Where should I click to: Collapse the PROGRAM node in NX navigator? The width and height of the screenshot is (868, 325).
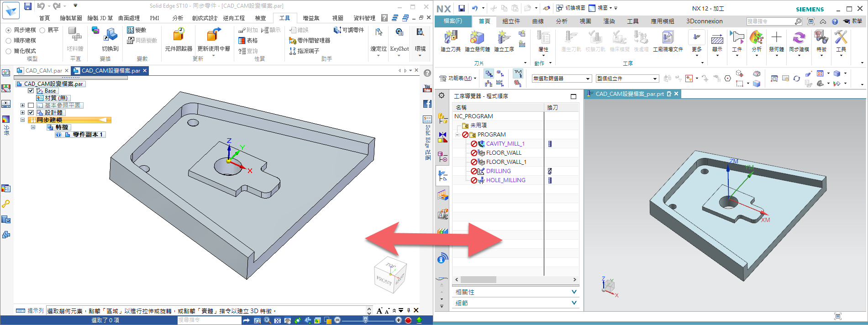(x=457, y=135)
